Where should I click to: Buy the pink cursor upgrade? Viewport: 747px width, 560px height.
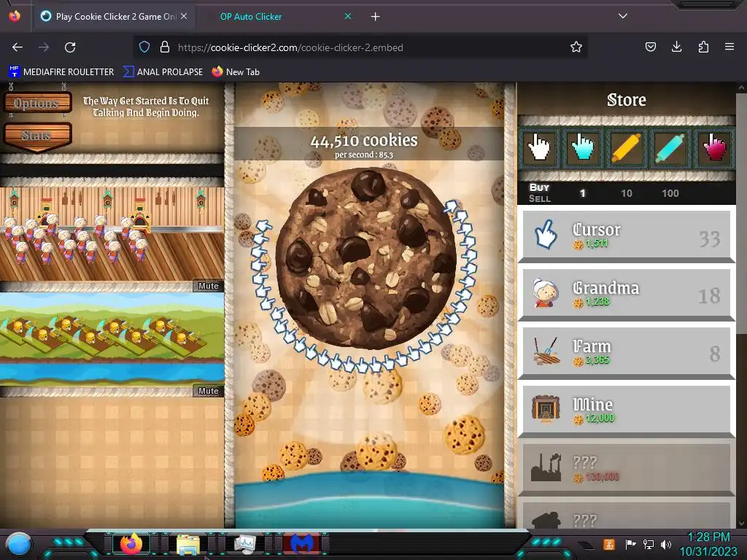tap(713, 147)
